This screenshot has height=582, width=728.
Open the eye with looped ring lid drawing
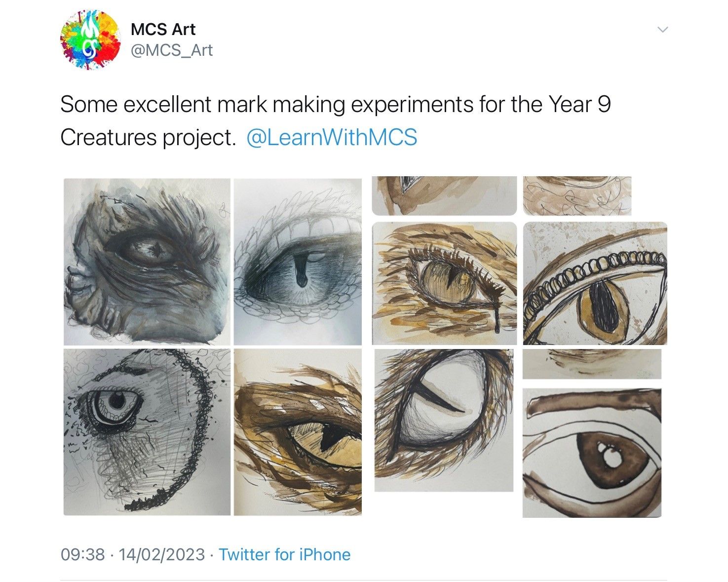595,283
